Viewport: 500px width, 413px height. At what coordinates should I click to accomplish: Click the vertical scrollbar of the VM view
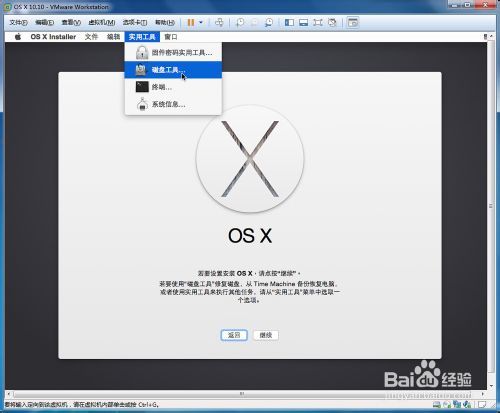click(x=491, y=207)
